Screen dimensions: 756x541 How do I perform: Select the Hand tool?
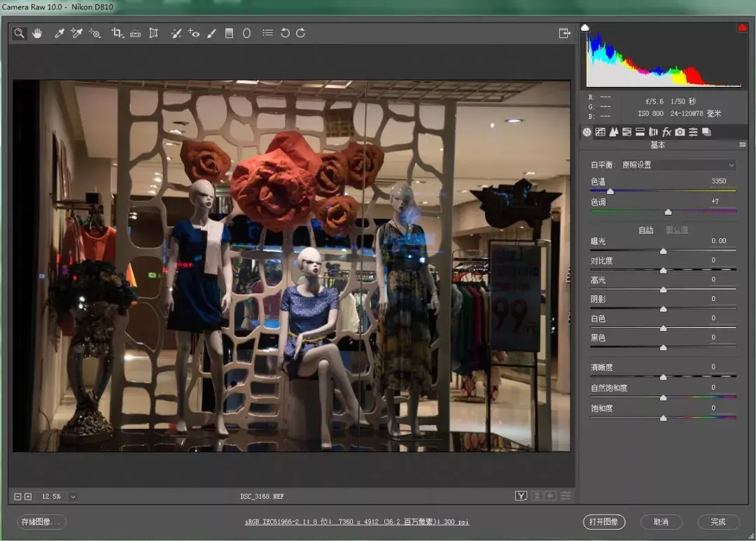click(x=37, y=33)
